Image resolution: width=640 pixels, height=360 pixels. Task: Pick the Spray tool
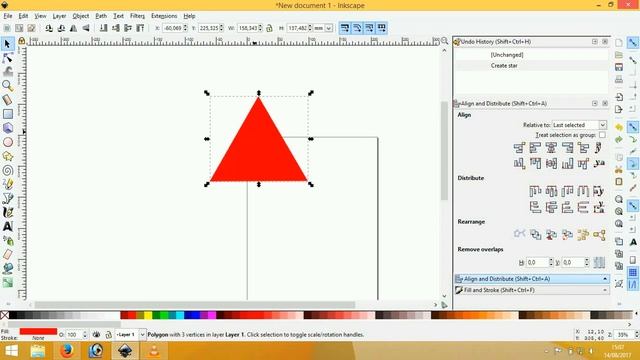pyautogui.click(x=7, y=240)
